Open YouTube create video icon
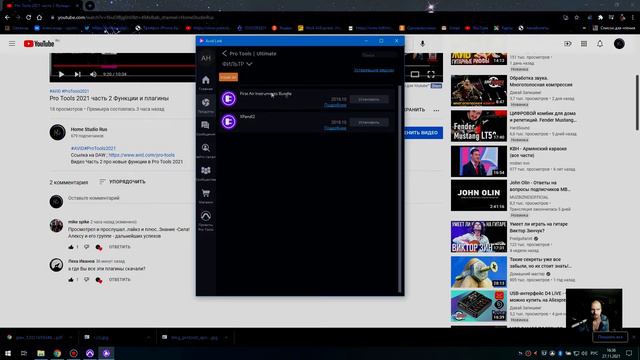 click(567, 44)
